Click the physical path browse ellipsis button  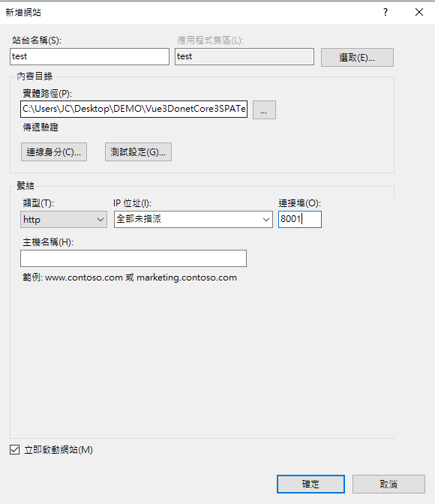coord(264,109)
